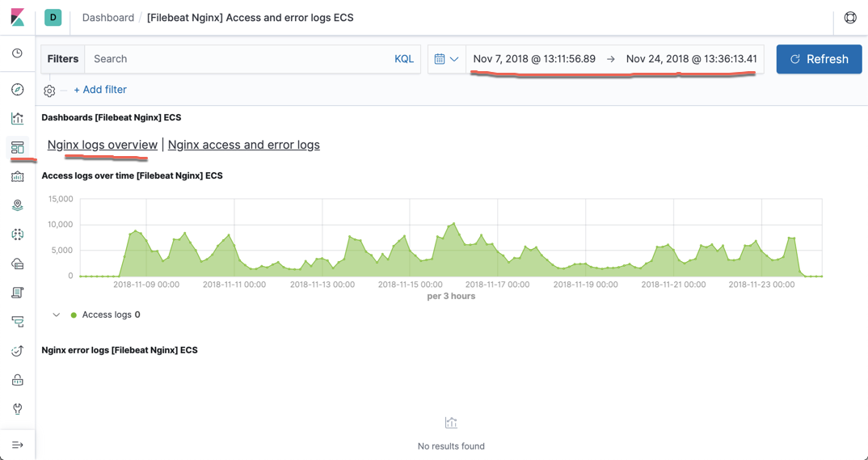The width and height of the screenshot is (868, 460).
Task: Go to Dashboard breadcrumb
Action: [x=108, y=18]
